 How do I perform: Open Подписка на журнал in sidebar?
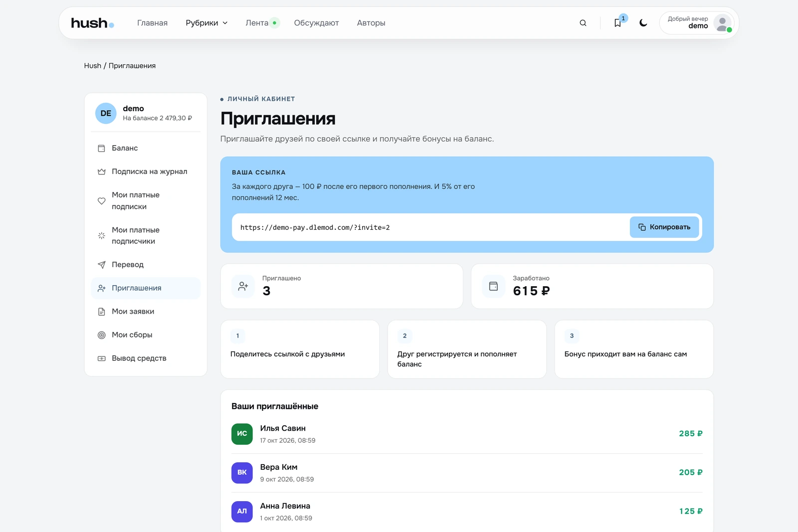[x=146, y=172]
